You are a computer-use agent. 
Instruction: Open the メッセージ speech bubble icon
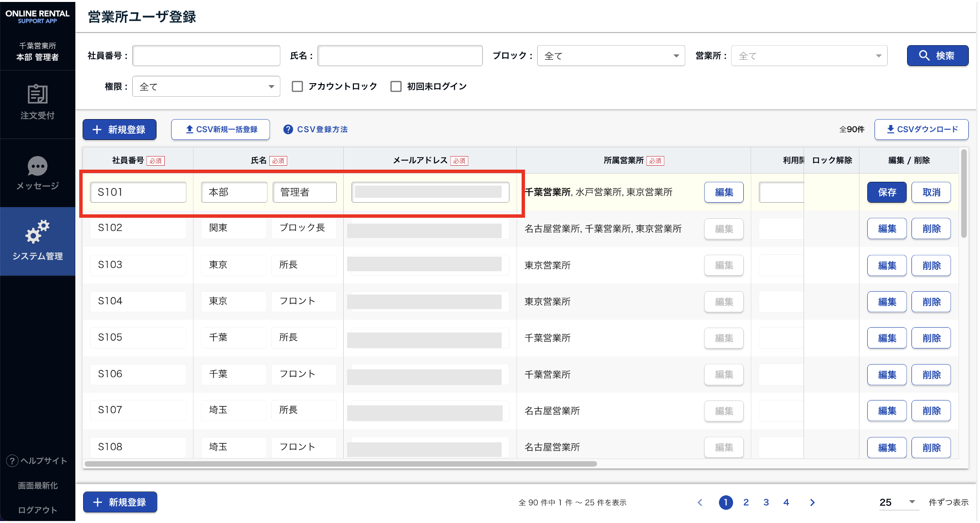click(37, 166)
